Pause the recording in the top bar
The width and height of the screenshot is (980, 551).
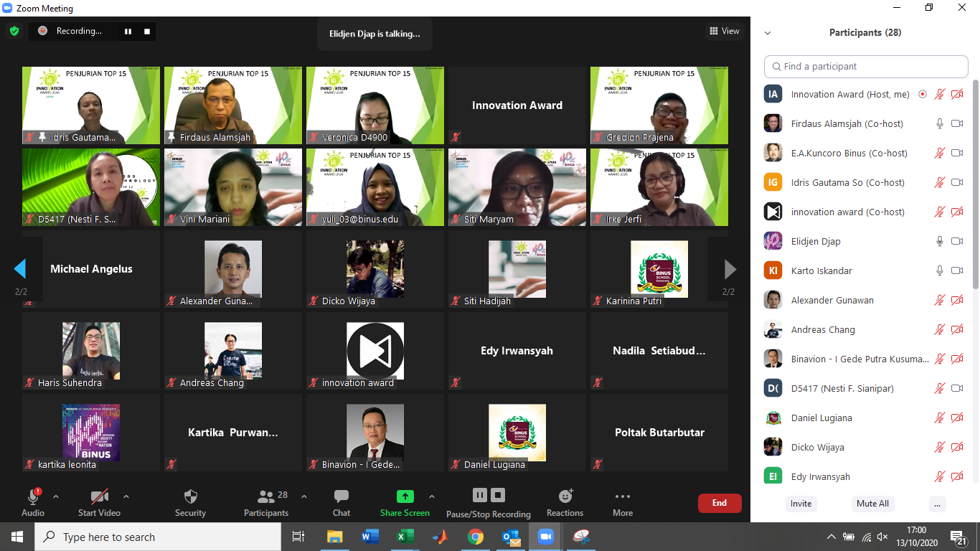tap(128, 31)
